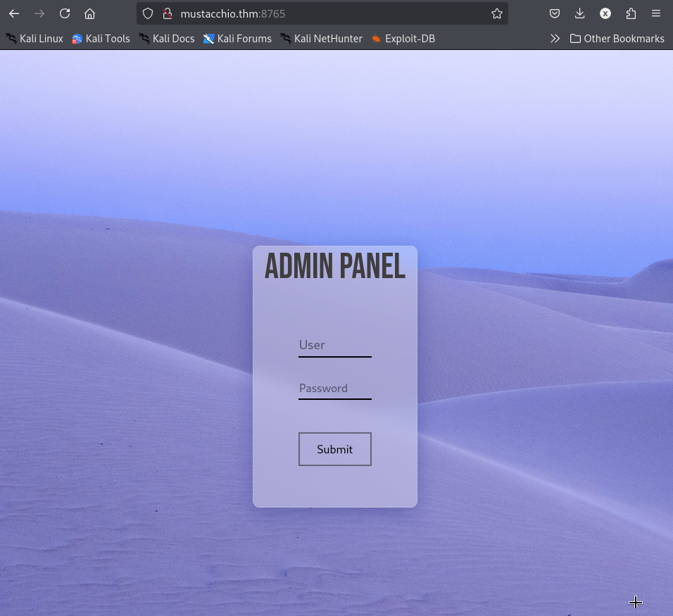
Task: Open the Kali Linux bookmark
Action: [34, 39]
